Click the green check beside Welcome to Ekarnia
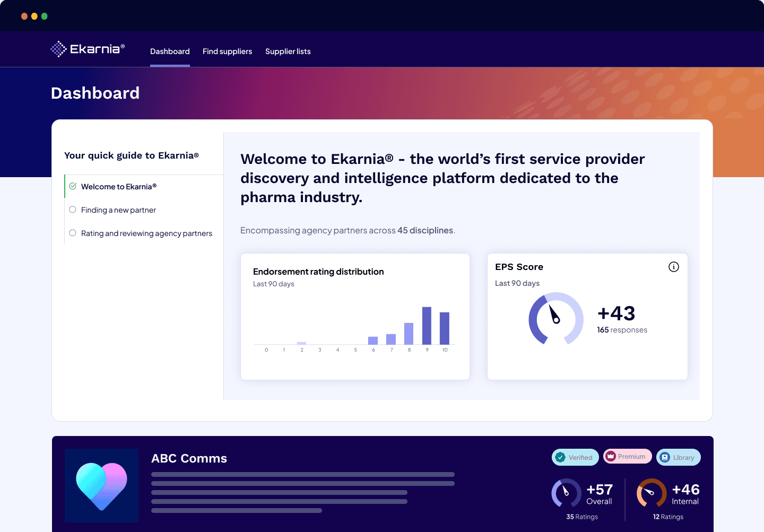764x532 pixels. coord(73,186)
